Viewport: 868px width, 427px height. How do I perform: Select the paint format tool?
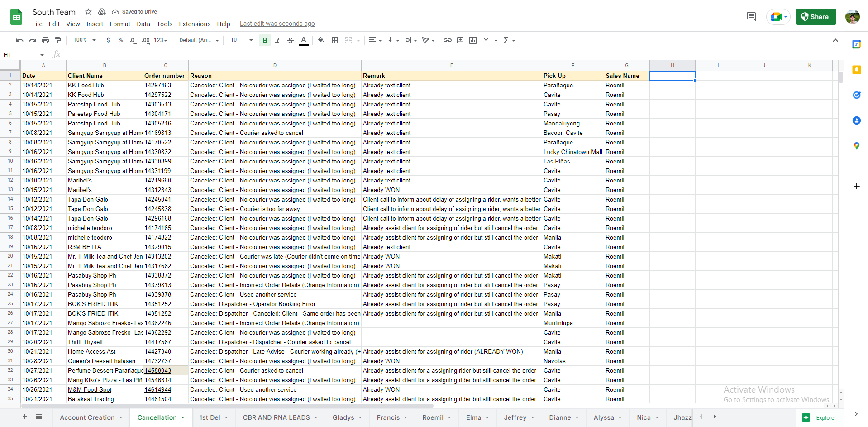tap(58, 40)
